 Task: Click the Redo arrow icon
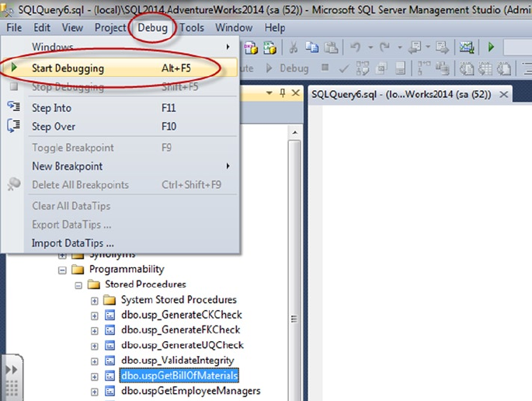[x=385, y=47]
